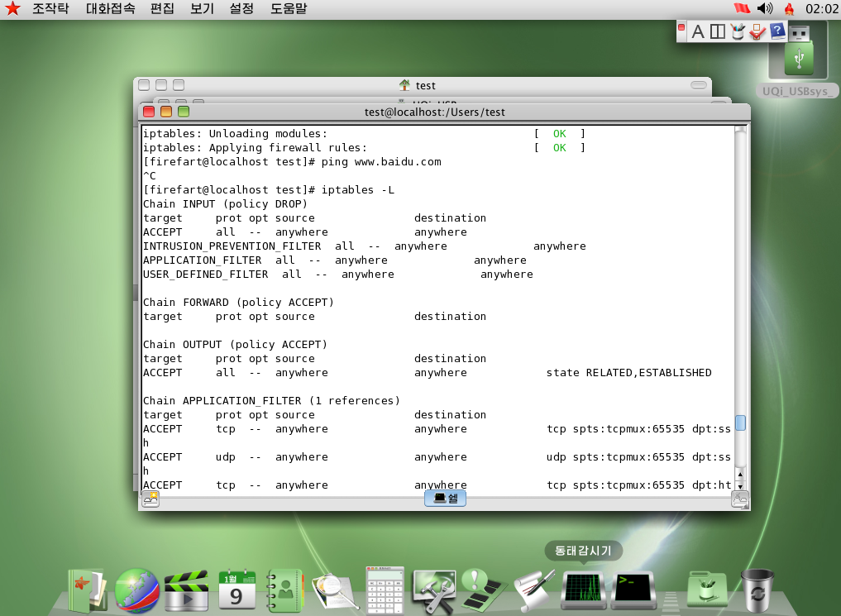Open the 도움말 menu

(x=289, y=9)
